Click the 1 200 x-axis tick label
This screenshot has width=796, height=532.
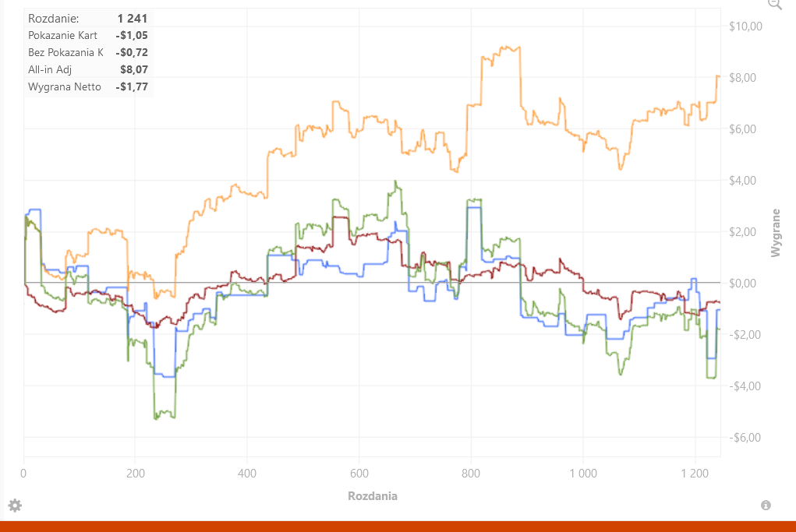pos(695,473)
